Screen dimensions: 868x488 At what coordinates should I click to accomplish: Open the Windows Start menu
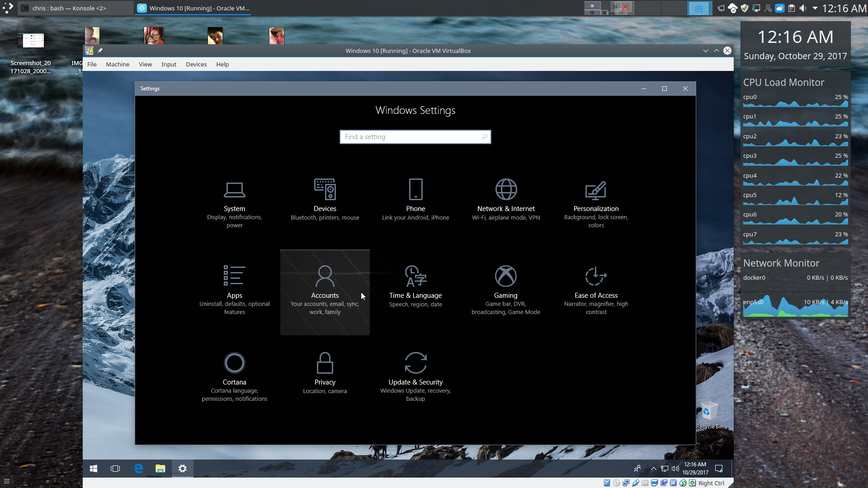click(94, 469)
